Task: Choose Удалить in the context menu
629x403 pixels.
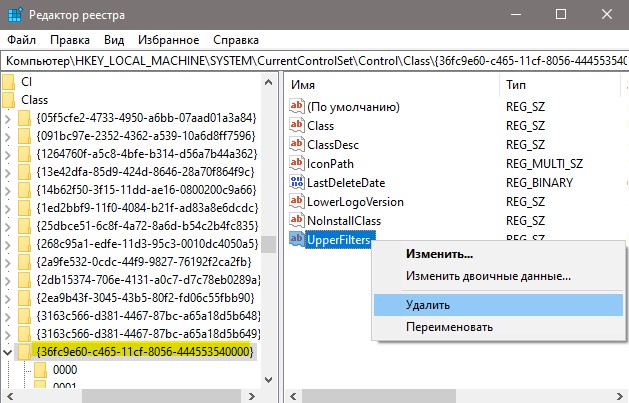Action: click(x=498, y=305)
